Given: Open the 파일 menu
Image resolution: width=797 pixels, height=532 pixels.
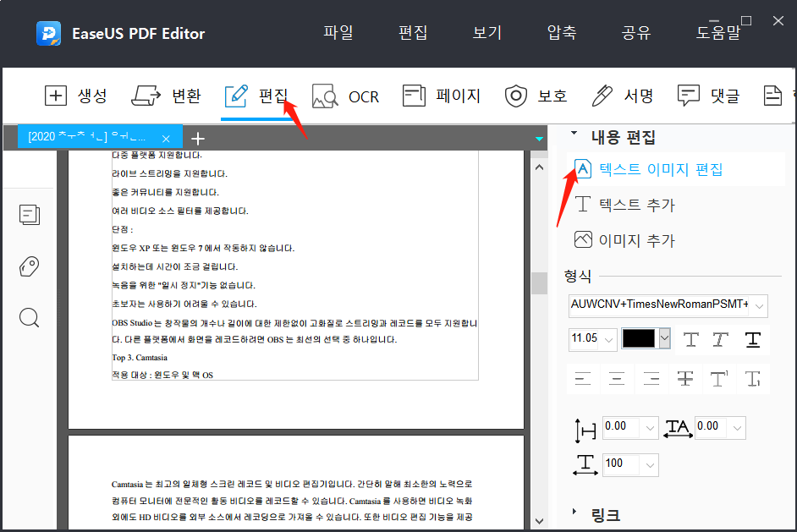Looking at the screenshot, I should [x=338, y=30].
